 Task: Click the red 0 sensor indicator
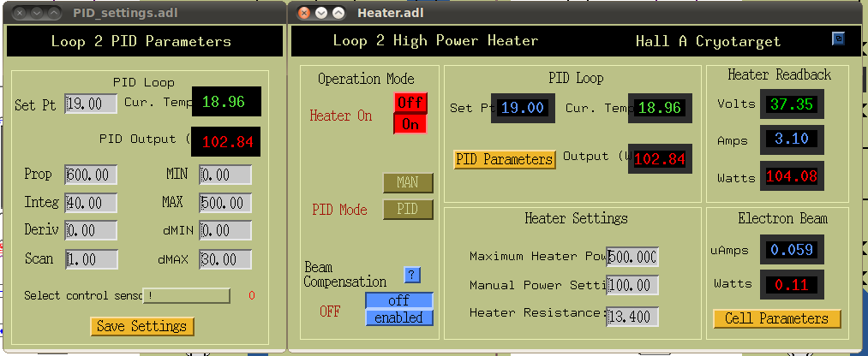click(252, 296)
